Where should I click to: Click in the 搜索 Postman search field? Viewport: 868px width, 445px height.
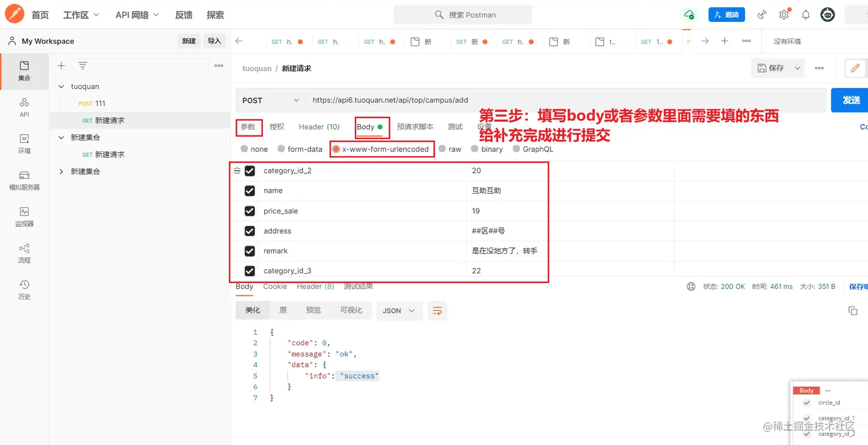(x=463, y=15)
